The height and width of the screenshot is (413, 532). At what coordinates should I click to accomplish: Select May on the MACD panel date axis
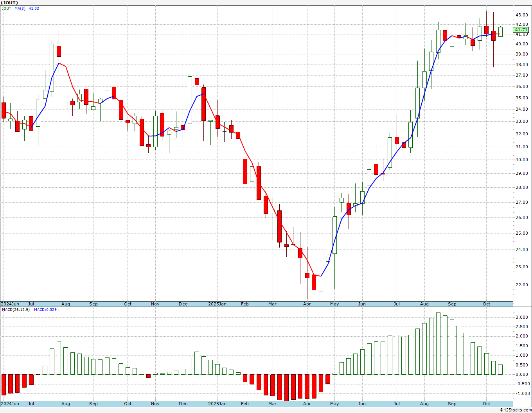334,404
